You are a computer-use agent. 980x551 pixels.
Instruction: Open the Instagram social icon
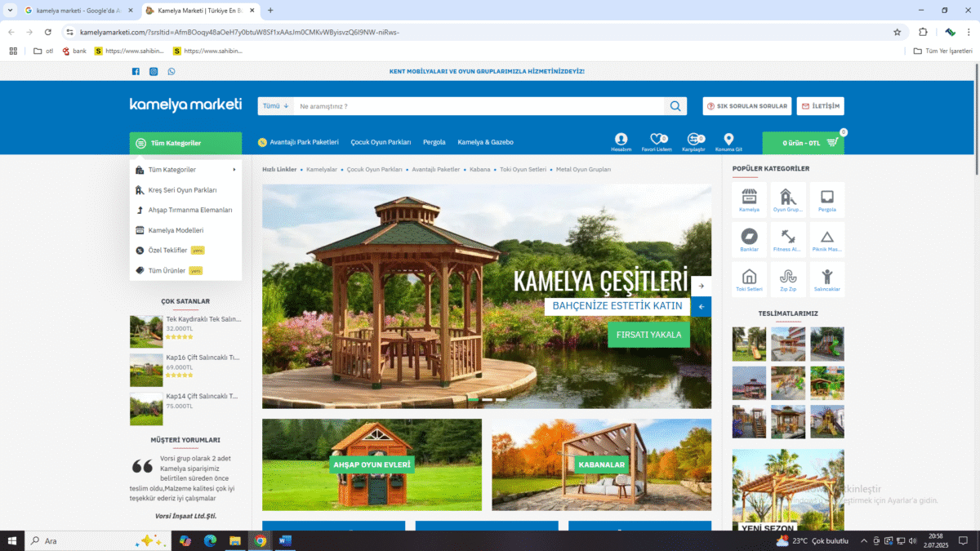coord(154,72)
